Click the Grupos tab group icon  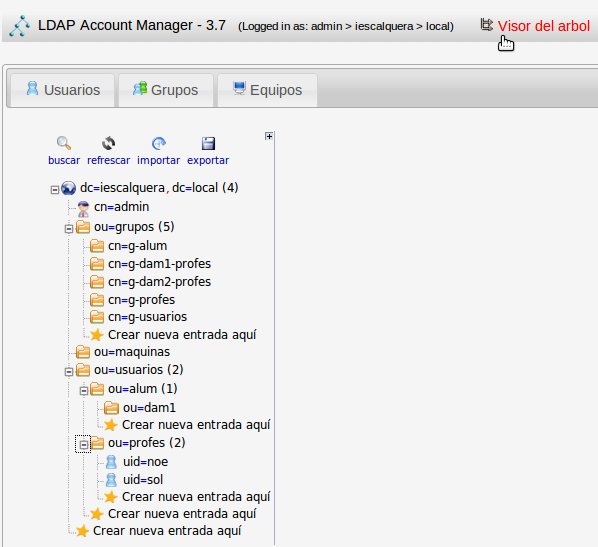click(x=140, y=88)
